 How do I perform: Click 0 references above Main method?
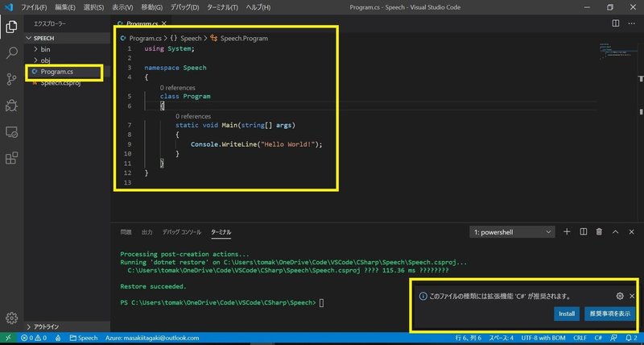pyautogui.click(x=193, y=116)
